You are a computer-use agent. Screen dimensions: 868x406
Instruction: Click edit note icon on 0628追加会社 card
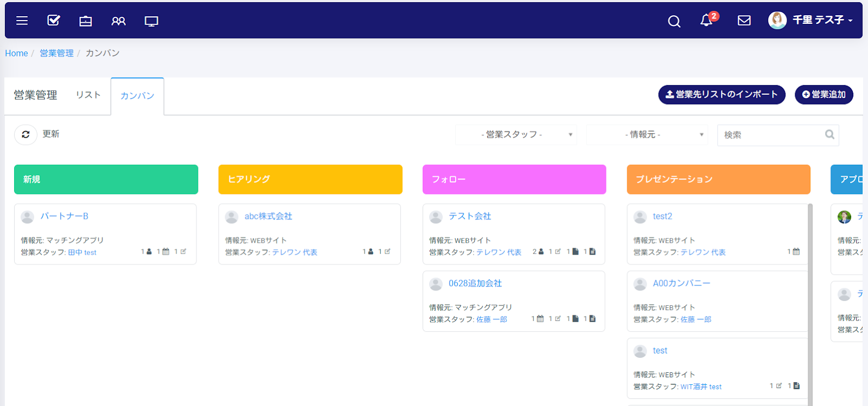point(558,319)
